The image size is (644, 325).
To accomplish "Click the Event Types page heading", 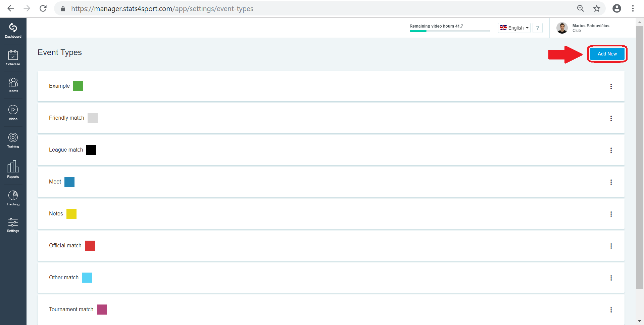I will tap(60, 52).
